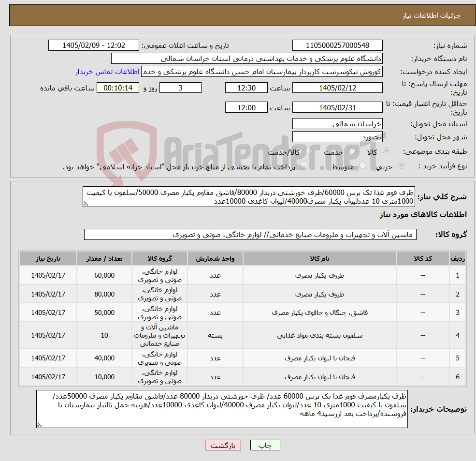Click the goods group field ماشین آلات و تجهیزات

click(250, 234)
